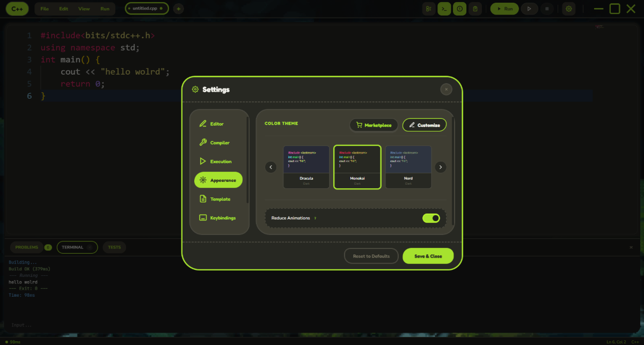Disable the Reduce Animations toggle
Viewport: 644px width, 345px height.
tap(431, 218)
